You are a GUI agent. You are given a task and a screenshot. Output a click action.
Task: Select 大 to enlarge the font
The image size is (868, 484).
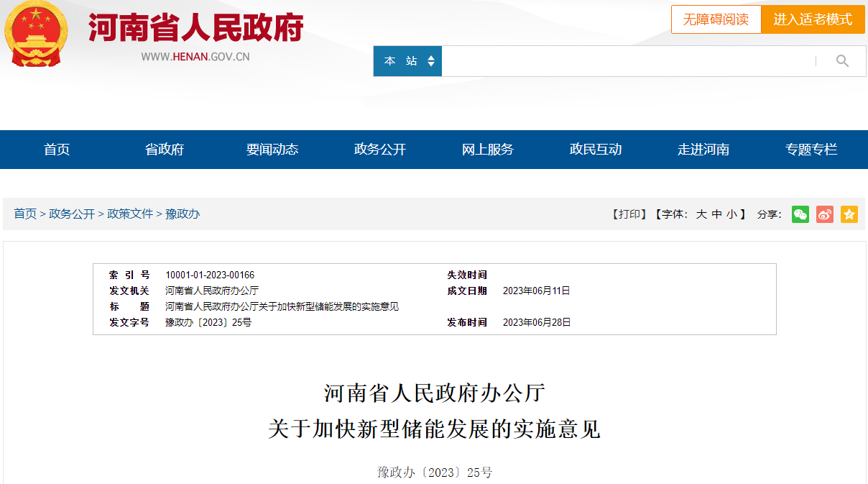click(x=701, y=214)
